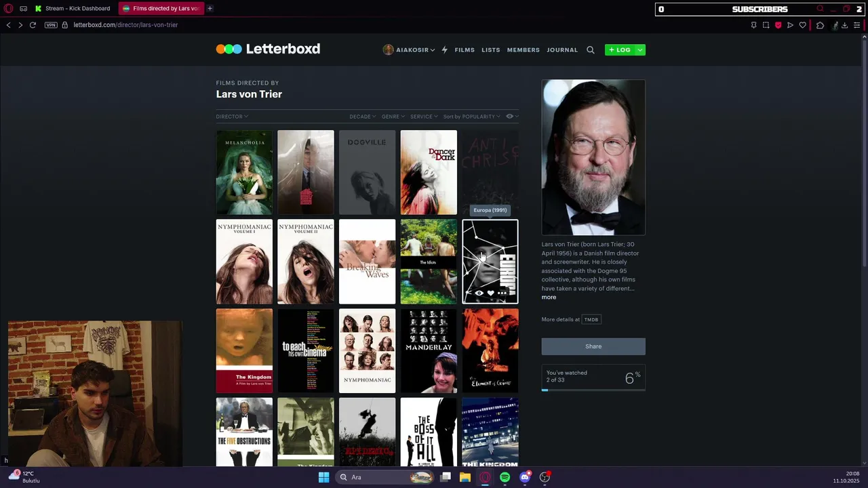Bookmark page with the heart icon
868x488 pixels.
(x=802, y=25)
